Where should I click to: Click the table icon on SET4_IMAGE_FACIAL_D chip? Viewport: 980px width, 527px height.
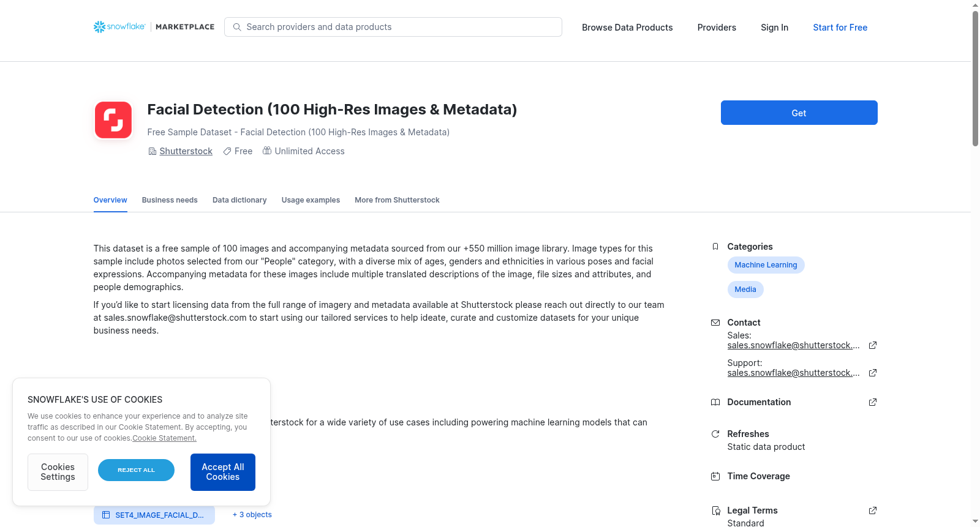[x=106, y=515]
